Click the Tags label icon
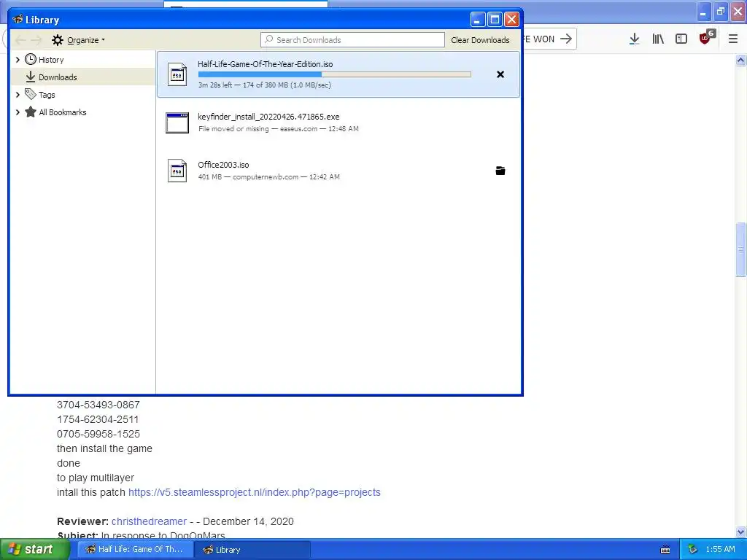 point(31,94)
